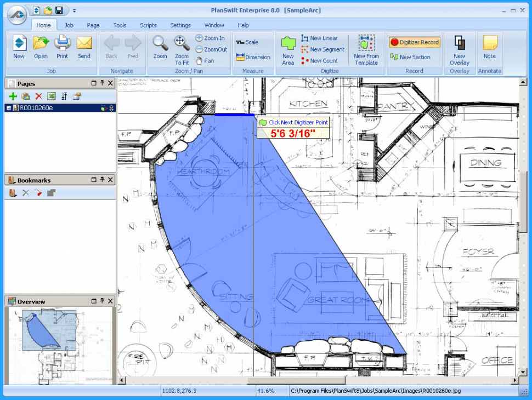Select the Dimension measure tool

(x=253, y=57)
